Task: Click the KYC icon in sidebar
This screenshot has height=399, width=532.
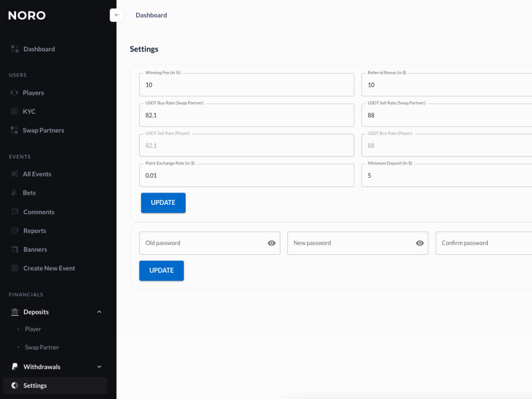Action: [14, 111]
